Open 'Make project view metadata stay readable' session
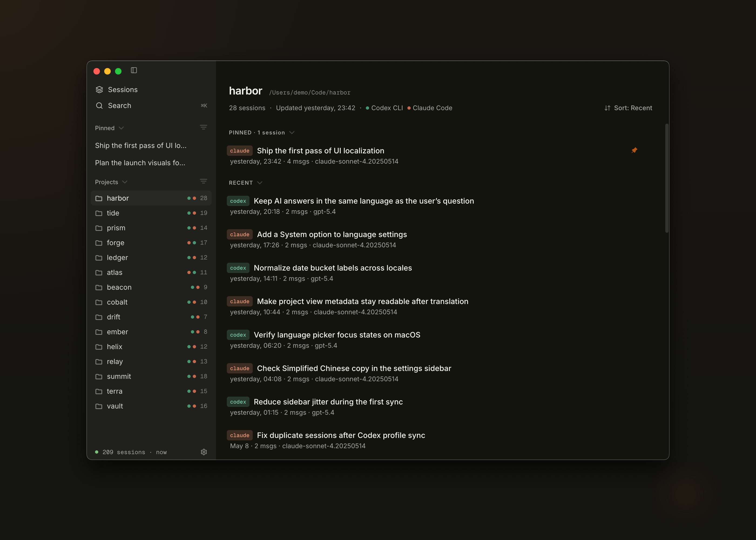 pyautogui.click(x=363, y=302)
